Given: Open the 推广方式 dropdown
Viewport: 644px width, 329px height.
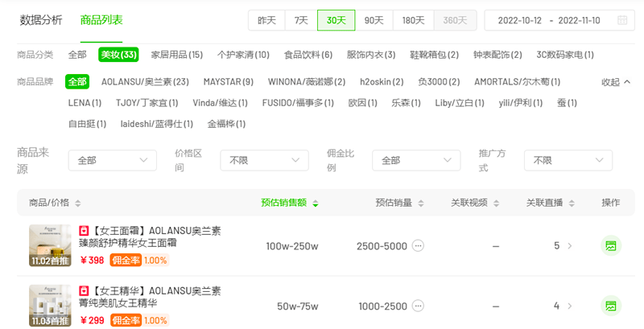Looking at the screenshot, I should [568, 161].
